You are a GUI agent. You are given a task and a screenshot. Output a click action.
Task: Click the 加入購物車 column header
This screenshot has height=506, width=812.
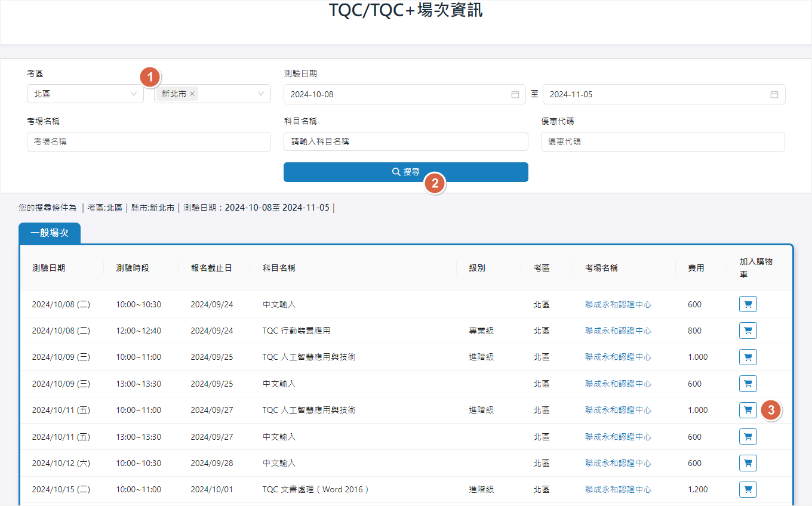click(x=756, y=268)
